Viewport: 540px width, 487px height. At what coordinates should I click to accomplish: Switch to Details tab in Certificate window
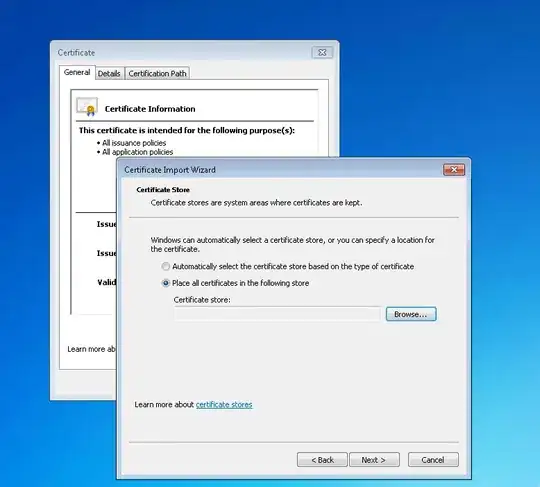(x=109, y=73)
